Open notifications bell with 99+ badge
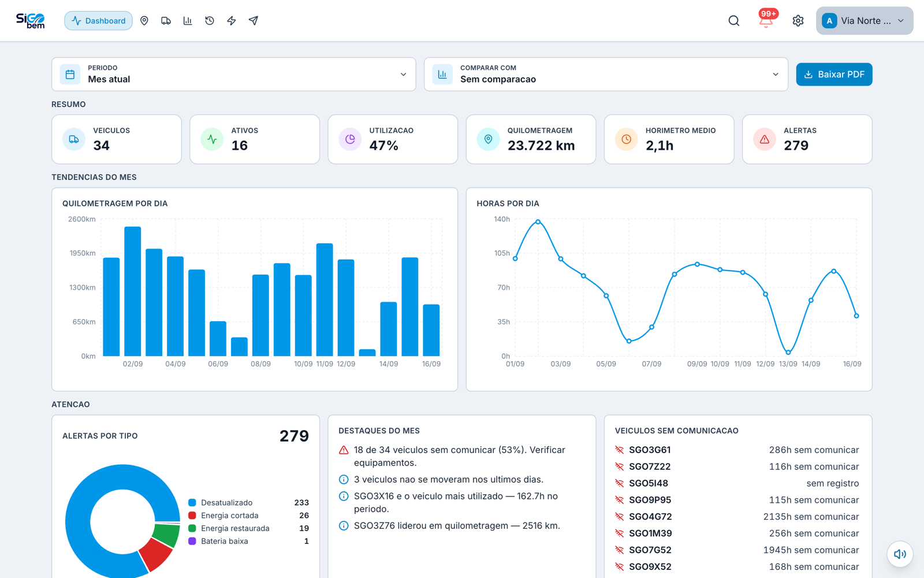Viewport: 924px width, 578px height. [x=766, y=21]
